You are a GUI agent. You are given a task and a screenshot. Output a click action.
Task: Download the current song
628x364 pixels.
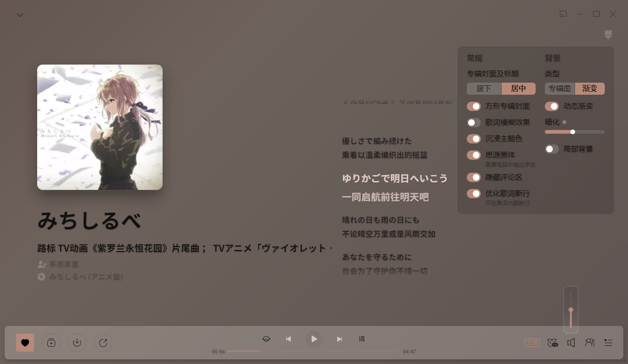[77, 343]
